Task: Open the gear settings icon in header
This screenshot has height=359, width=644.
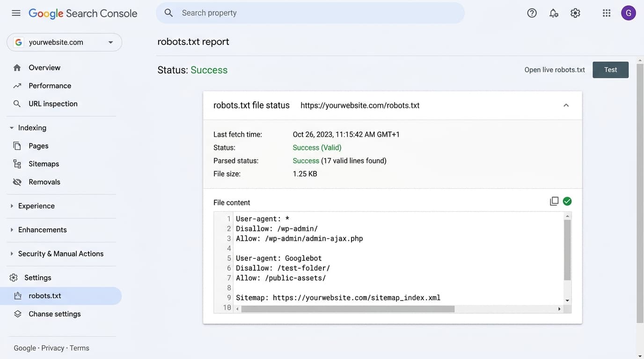Action: click(x=575, y=13)
